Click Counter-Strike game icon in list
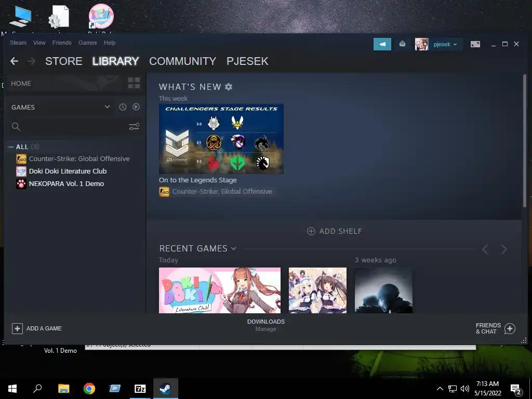The height and width of the screenshot is (399, 532). click(21, 159)
